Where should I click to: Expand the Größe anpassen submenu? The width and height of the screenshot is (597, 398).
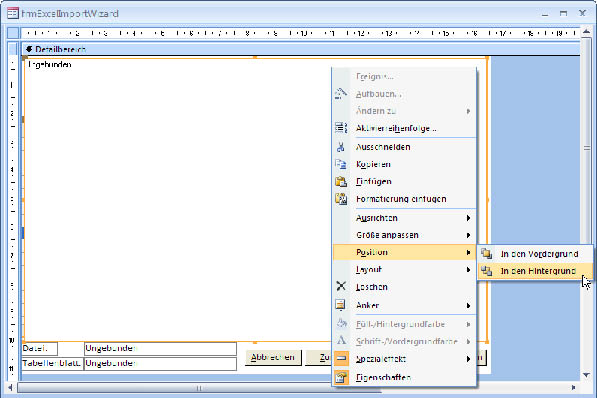[404, 235]
